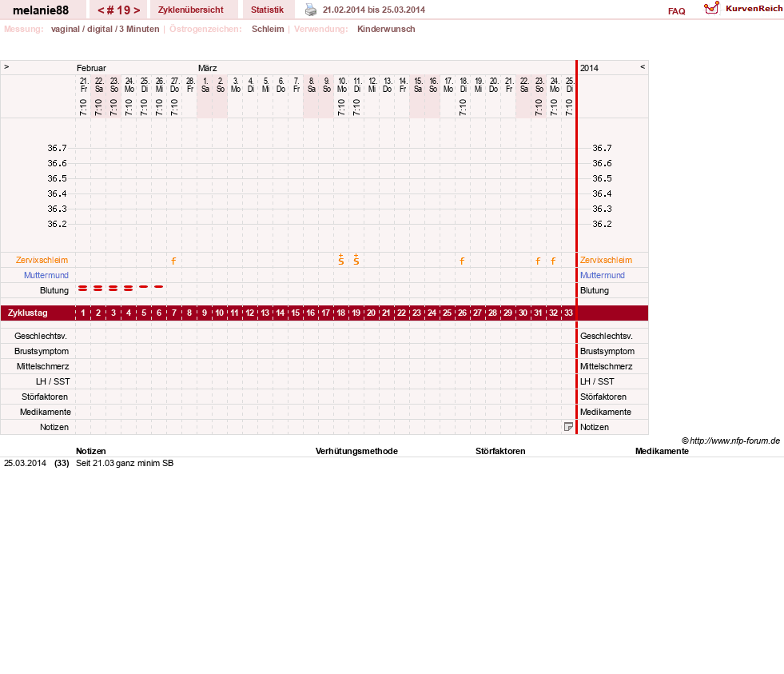This screenshot has height=674, width=784.
Task: Click the mucus 'f' marker on 23. So
Action: [538, 261]
